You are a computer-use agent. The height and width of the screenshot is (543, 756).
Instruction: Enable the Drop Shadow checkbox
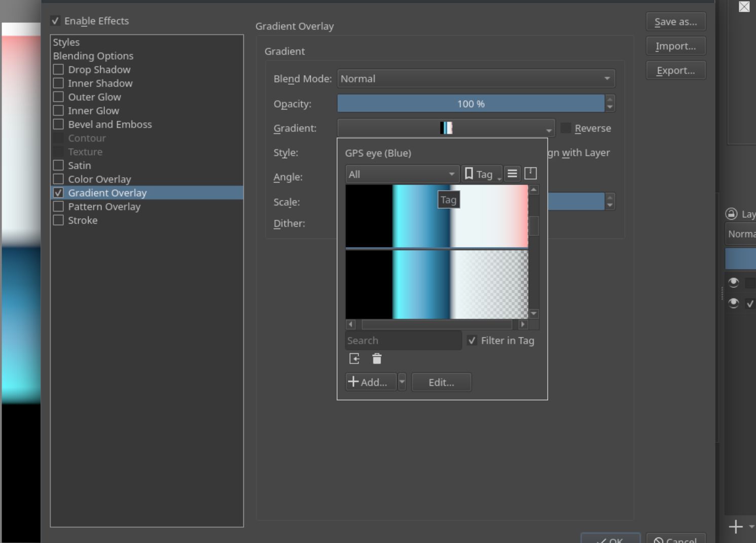pyautogui.click(x=59, y=70)
